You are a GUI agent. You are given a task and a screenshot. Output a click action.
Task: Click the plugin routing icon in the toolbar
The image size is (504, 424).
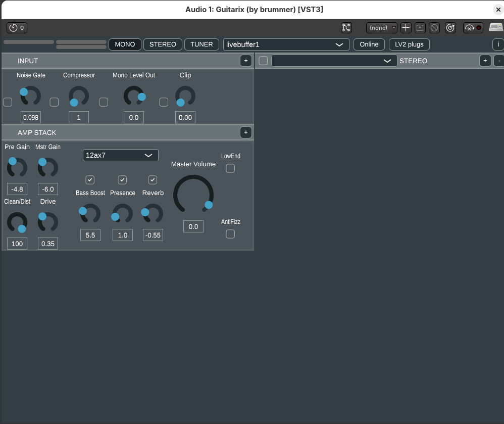[346, 28]
